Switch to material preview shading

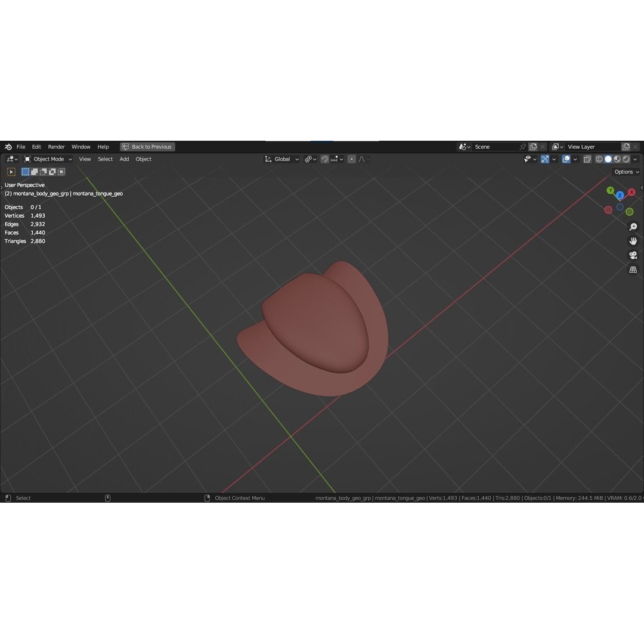point(617,159)
